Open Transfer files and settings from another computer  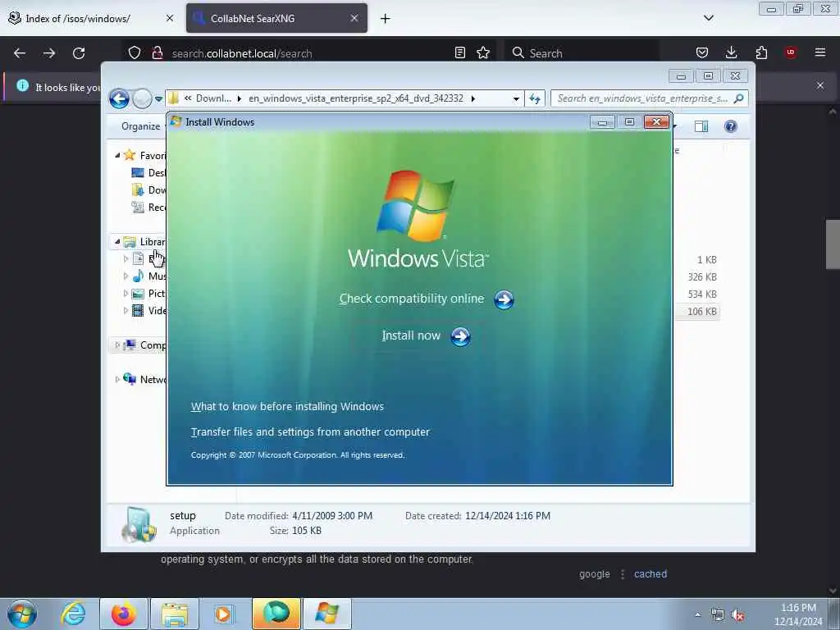pos(310,431)
